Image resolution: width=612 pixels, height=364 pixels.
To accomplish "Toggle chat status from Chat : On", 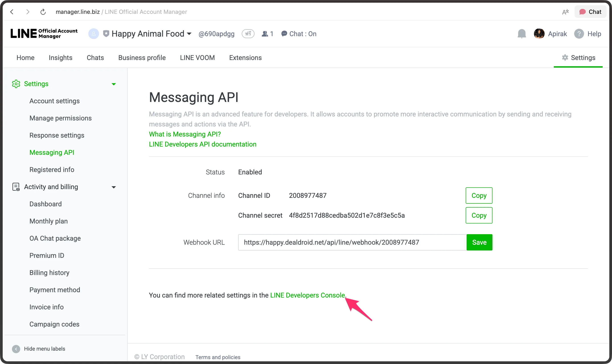I will coord(302,34).
